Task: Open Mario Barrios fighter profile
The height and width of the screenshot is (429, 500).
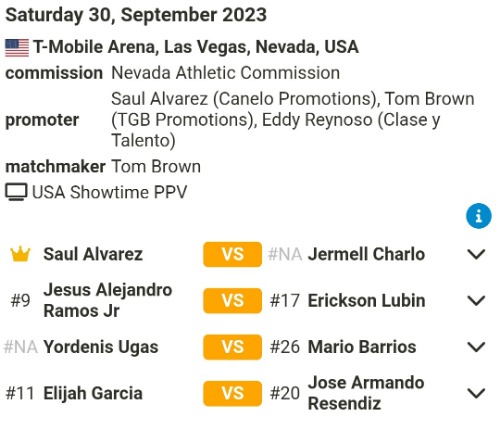Action: tap(362, 347)
